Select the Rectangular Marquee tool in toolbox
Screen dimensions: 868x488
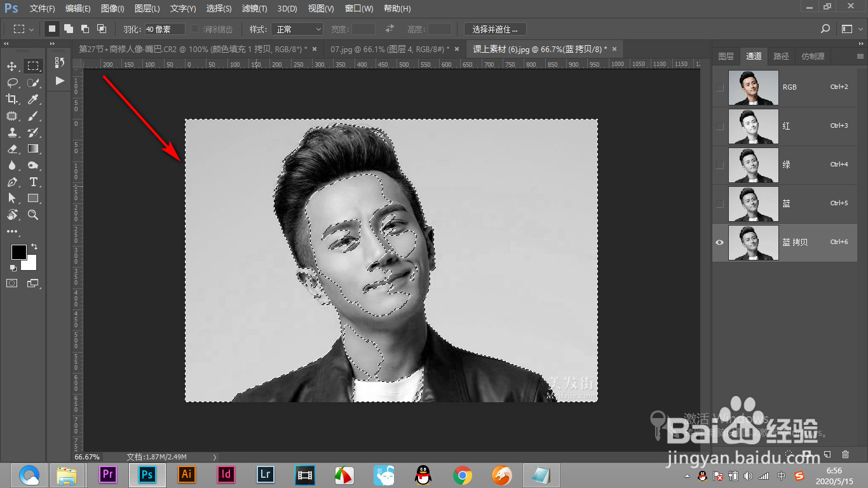[x=33, y=67]
